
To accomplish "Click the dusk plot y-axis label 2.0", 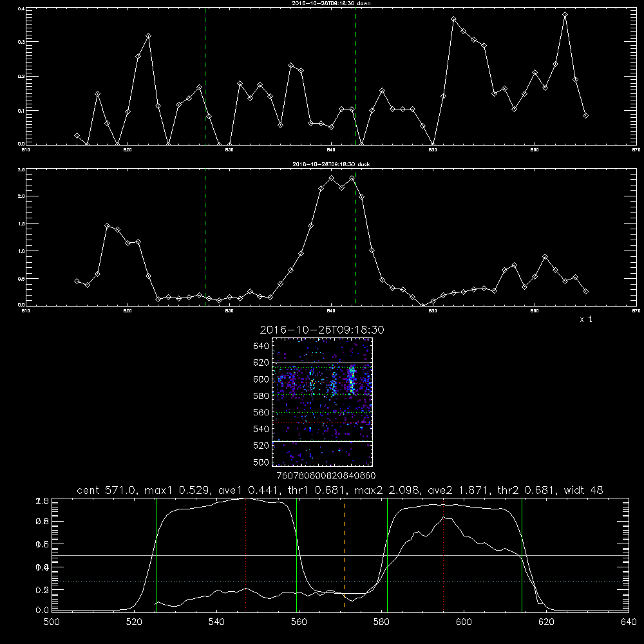I will (x=22, y=196).
